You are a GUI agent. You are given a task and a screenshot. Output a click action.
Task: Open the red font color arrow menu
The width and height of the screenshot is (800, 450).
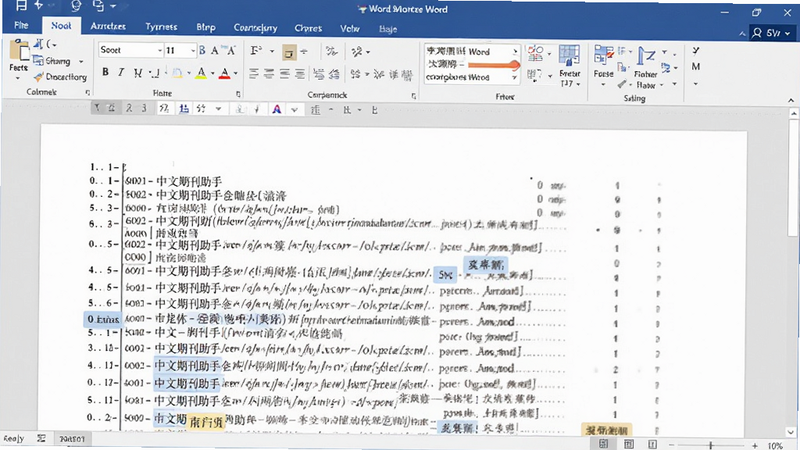pyautogui.click(x=236, y=74)
